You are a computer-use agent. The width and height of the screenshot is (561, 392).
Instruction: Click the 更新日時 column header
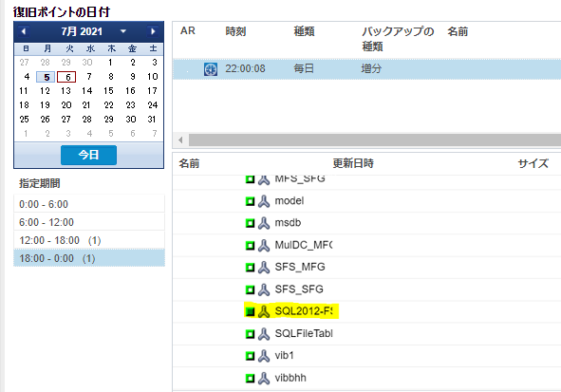tap(353, 163)
